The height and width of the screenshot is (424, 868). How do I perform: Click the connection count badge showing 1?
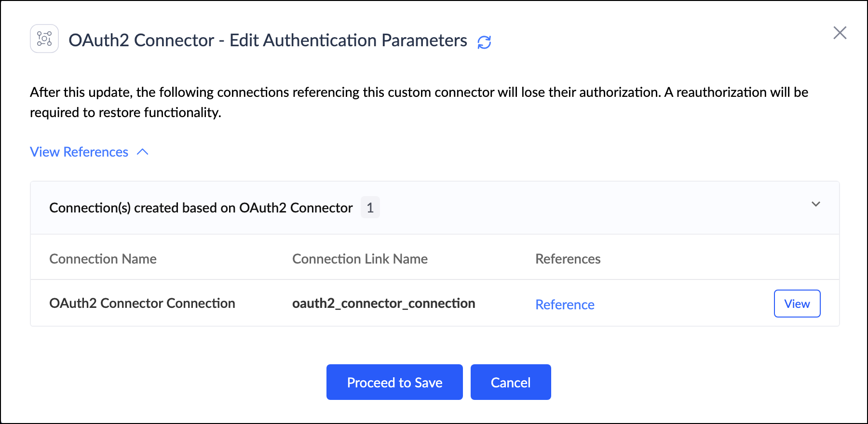point(370,208)
